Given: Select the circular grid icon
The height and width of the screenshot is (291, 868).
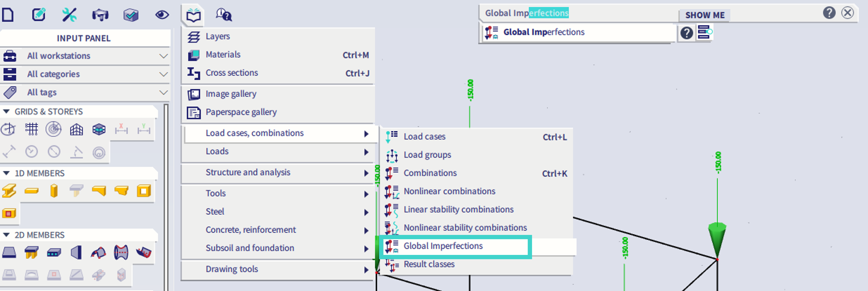Looking at the screenshot, I should coord(54,129).
